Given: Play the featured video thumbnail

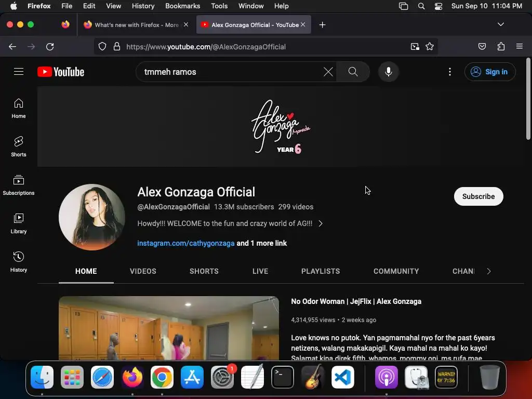Looking at the screenshot, I should tap(169, 328).
